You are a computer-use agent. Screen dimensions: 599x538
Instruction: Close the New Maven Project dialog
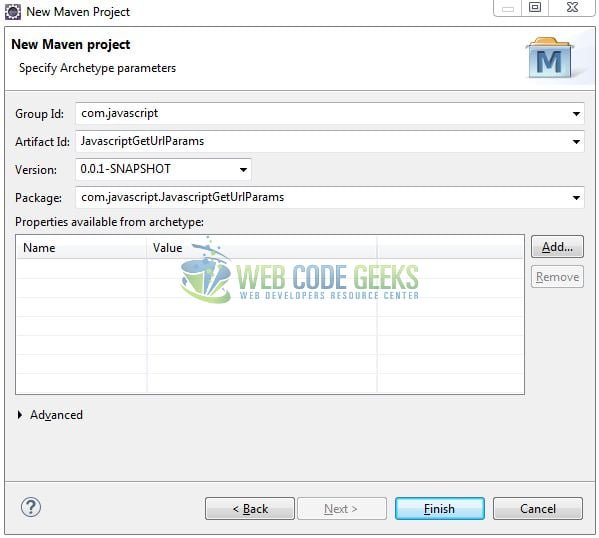tap(572, 8)
